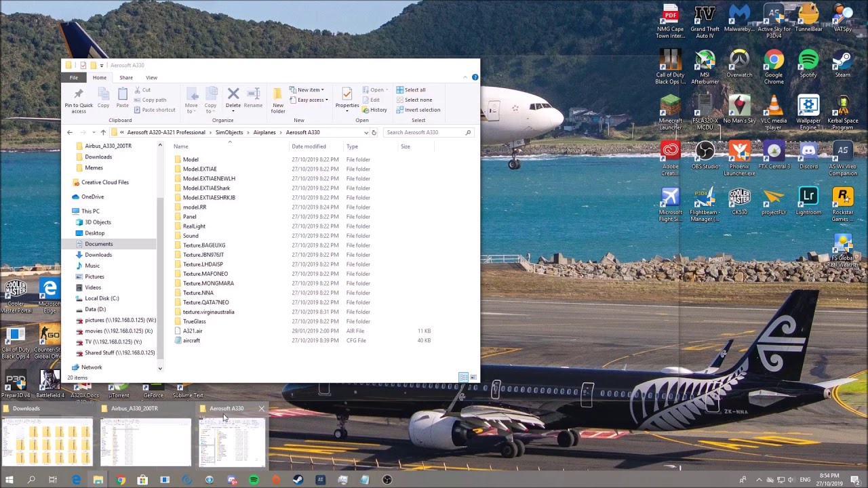Open the Move to dropdown

[x=191, y=100]
